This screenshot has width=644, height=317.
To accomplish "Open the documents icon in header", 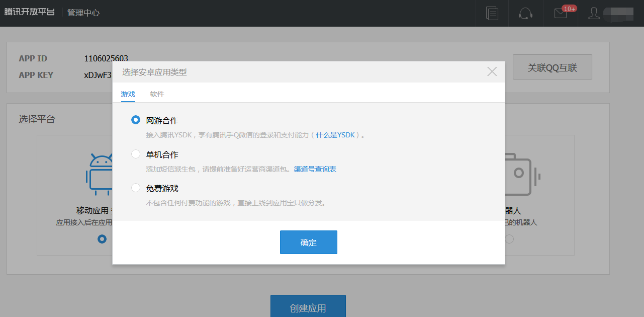I will tap(492, 13).
